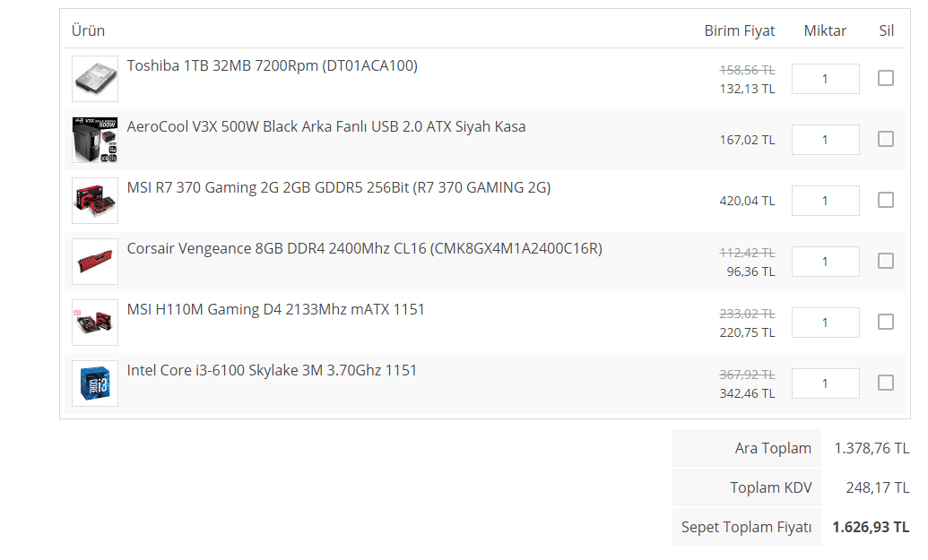Click the Toplam KDV label
The height and width of the screenshot is (560, 928).
(x=770, y=487)
